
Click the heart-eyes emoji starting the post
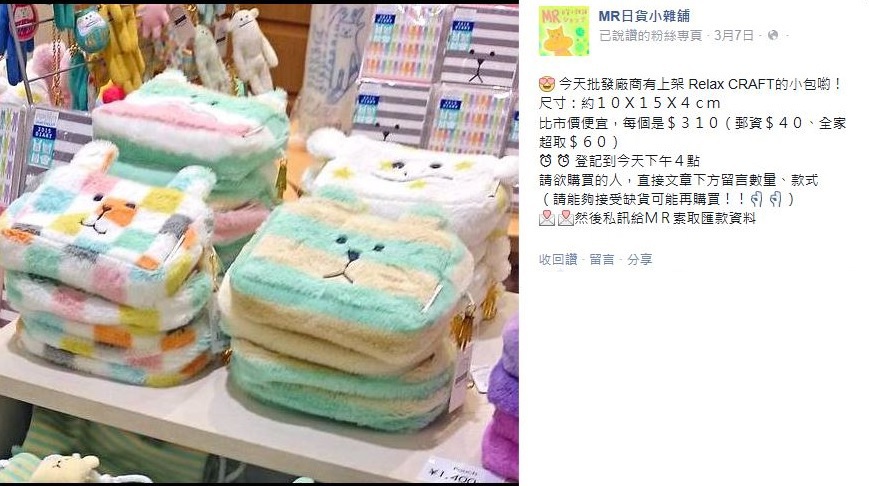pos(546,84)
